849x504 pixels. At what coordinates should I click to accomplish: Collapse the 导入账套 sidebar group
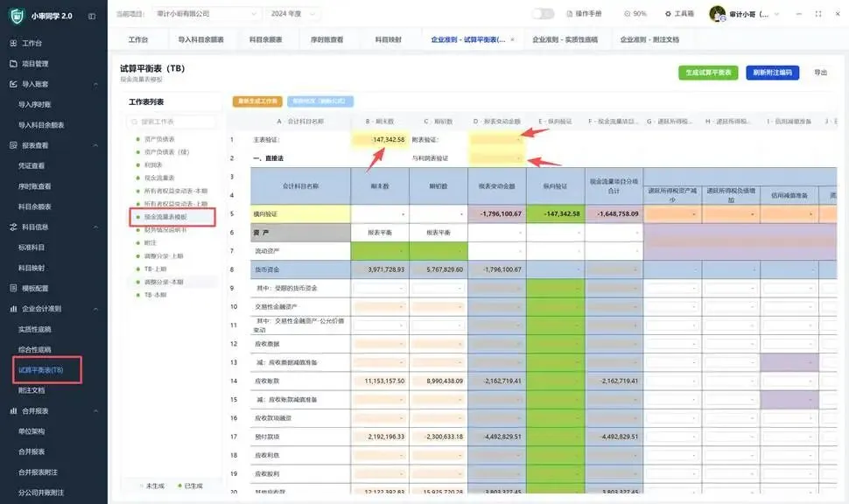click(95, 85)
